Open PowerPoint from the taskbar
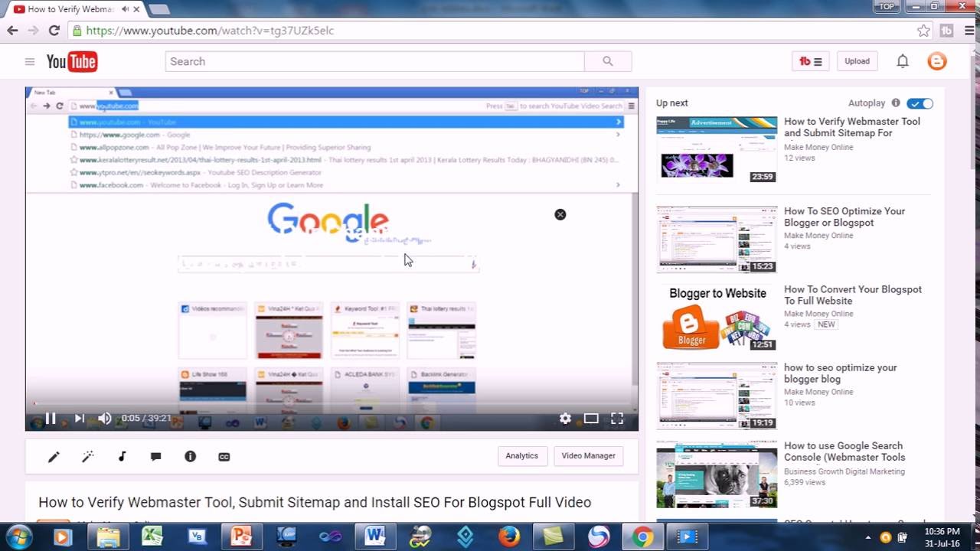 tap(241, 536)
